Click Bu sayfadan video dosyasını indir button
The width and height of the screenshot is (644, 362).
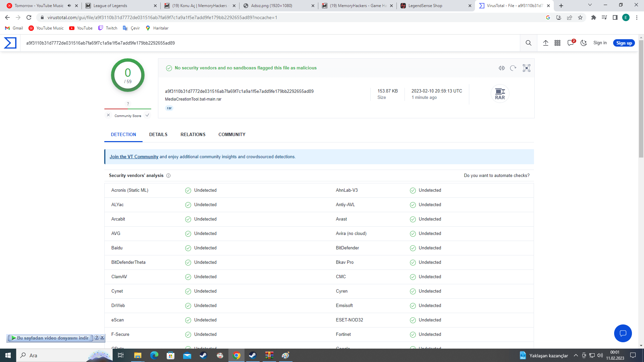(x=50, y=338)
